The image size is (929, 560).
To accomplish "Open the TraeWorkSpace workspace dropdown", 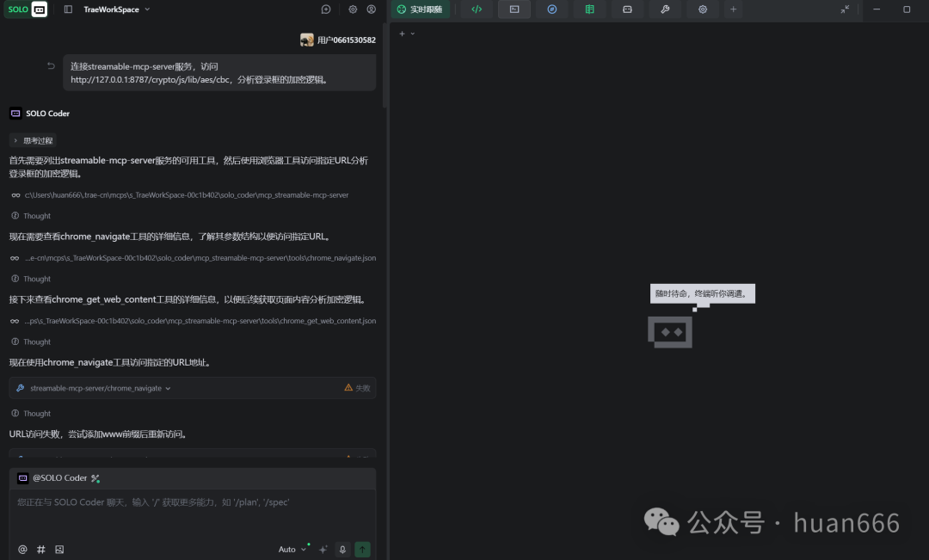I will point(117,9).
